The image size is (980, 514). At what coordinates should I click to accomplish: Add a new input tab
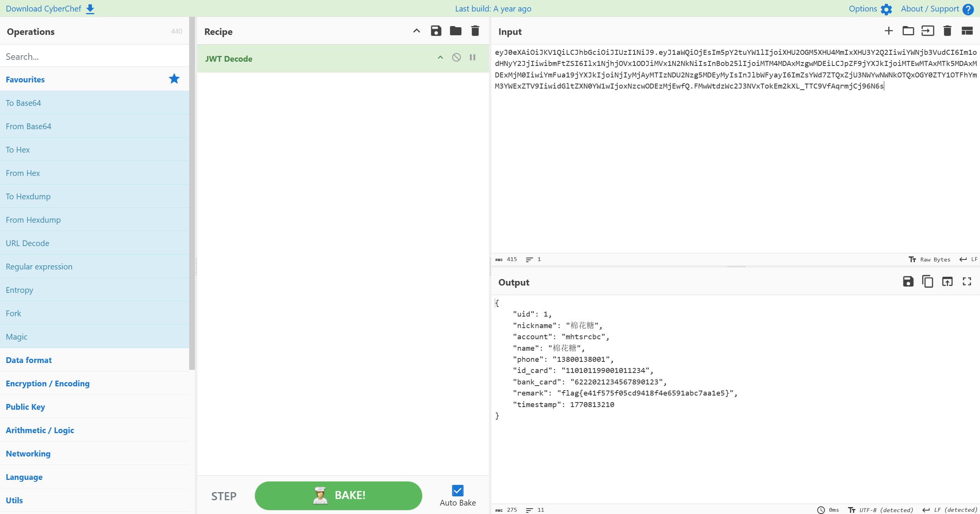(x=888, y=31)
